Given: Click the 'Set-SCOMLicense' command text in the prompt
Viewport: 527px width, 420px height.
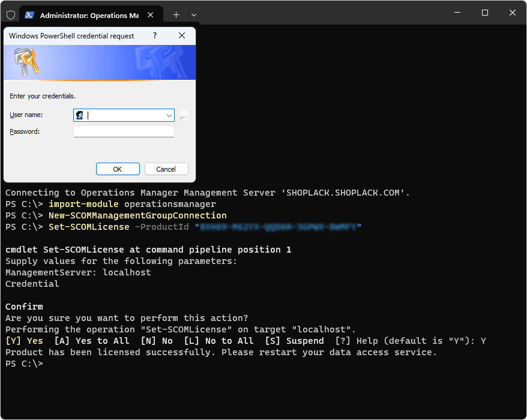Looking at the screenshot, I should [x=89, y=227].
